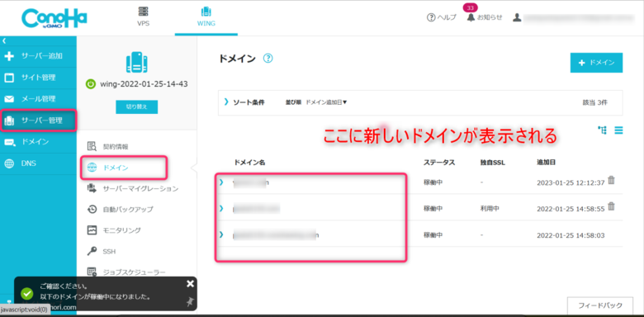Delete domain added 2023-01-25 12:12:37
The height and width of the screenshot is (317, 644).
click(x=611, y=180)
